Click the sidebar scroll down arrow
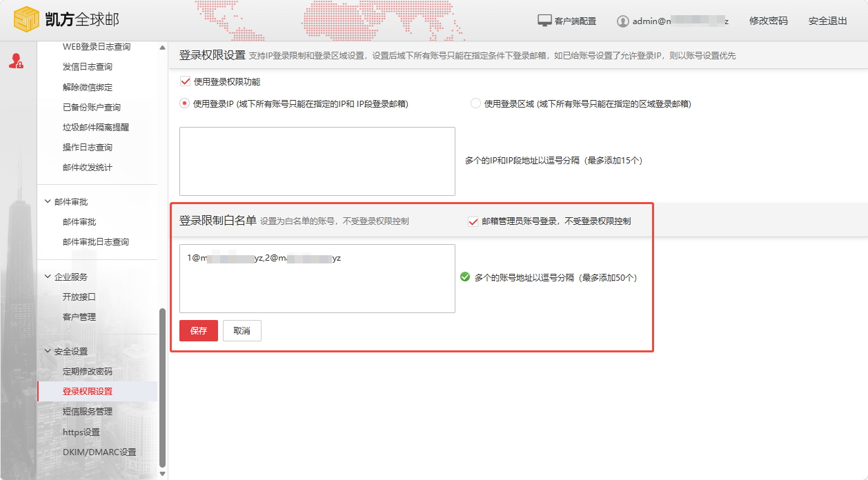Image resolution: width=868 pixels, height=480 pixels. (x=163, y=474)
